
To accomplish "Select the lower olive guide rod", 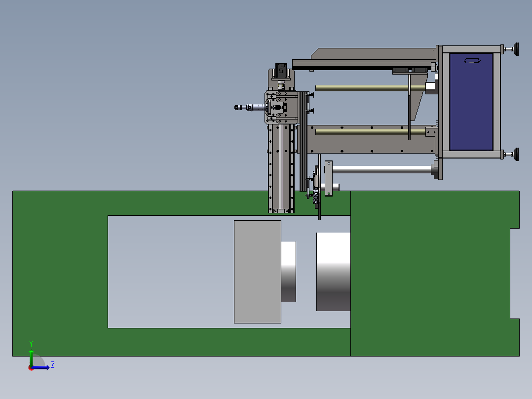I will point(370,132).
